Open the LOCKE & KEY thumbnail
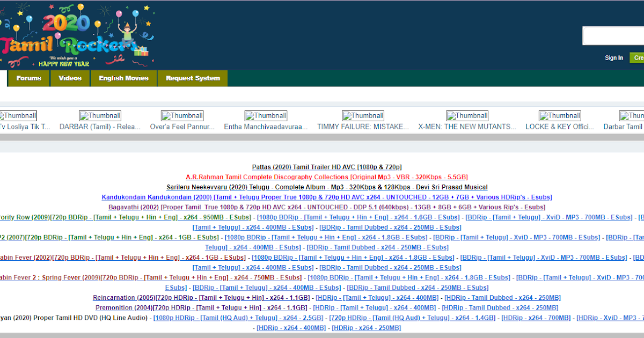The image size is (644, 338). click(x=560, y=115)
